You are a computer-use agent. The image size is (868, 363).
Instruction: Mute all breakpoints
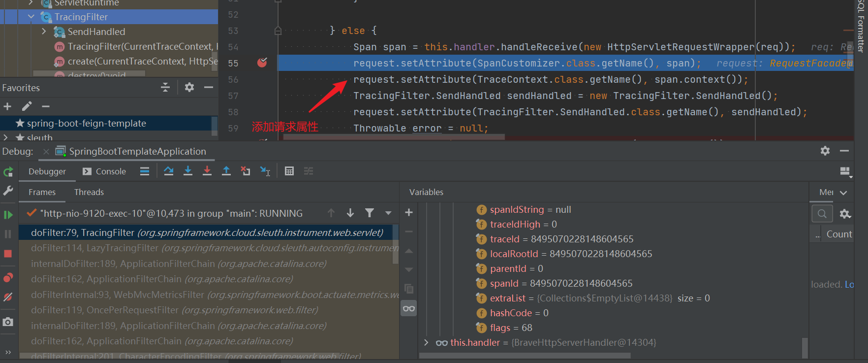(x=8, y=297)
